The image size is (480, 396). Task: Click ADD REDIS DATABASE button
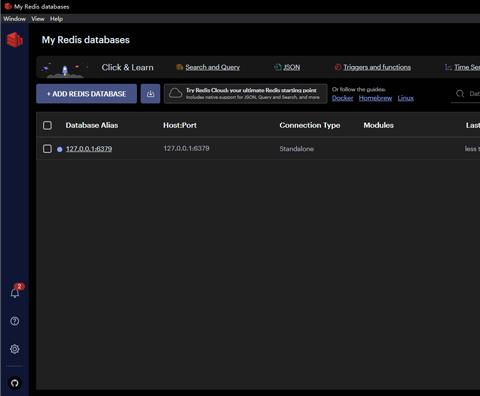coord(86,94)
